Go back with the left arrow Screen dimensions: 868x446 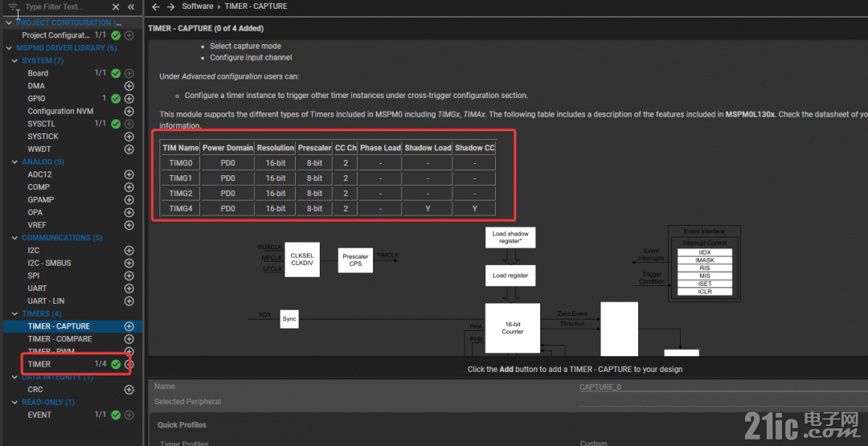coord(156,6)
